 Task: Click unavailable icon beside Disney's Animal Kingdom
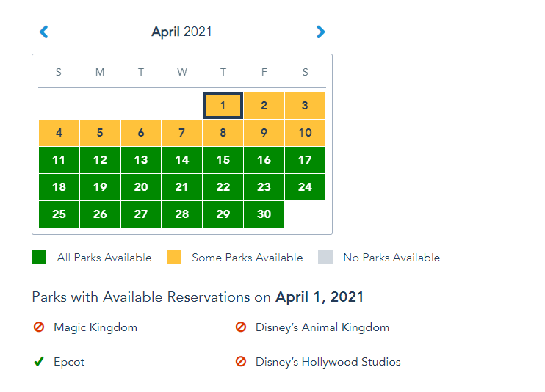coord(241,327)
